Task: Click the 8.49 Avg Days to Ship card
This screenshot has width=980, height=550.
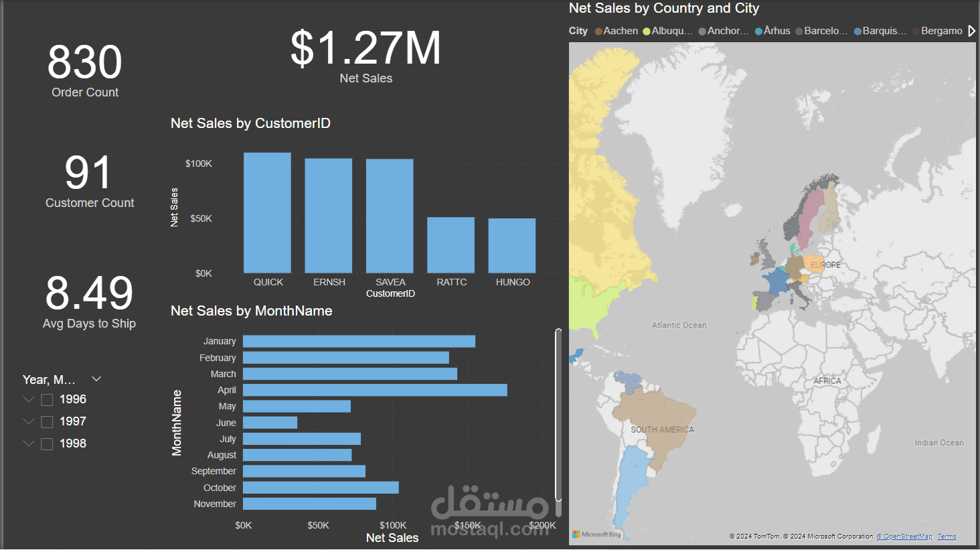Action: 89,302
